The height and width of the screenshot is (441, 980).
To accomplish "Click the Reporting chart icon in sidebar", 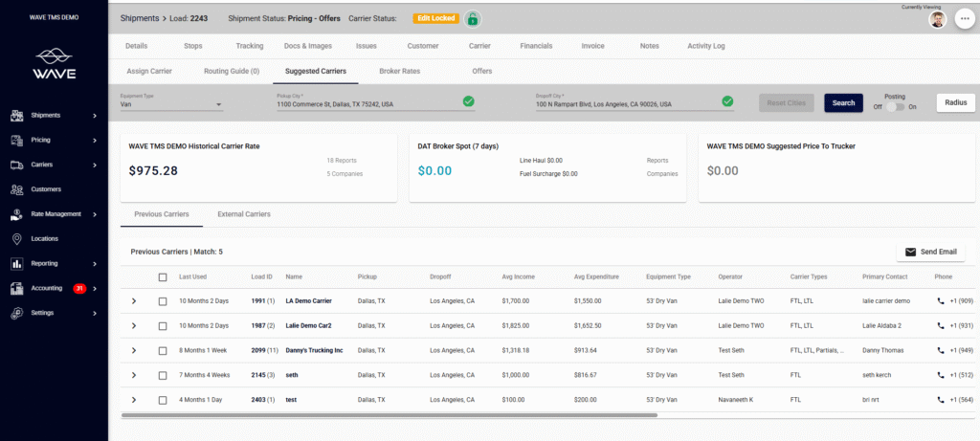I will click(x=17, y=263).
